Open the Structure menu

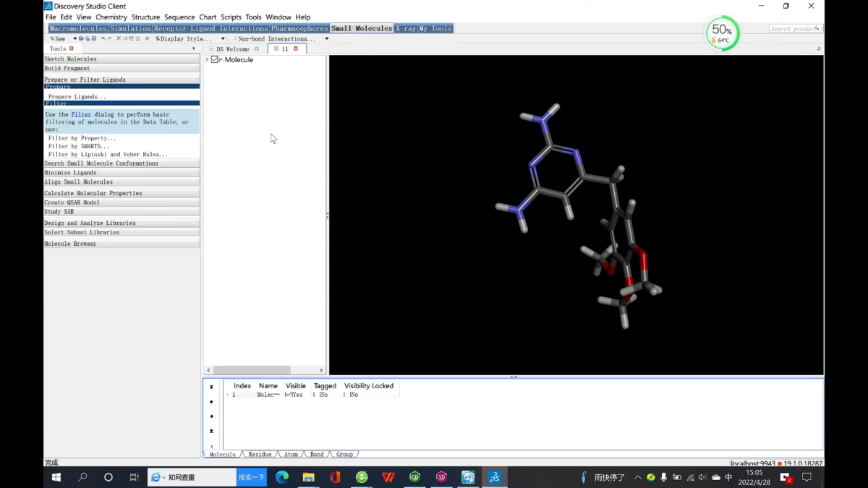[145, 17]
